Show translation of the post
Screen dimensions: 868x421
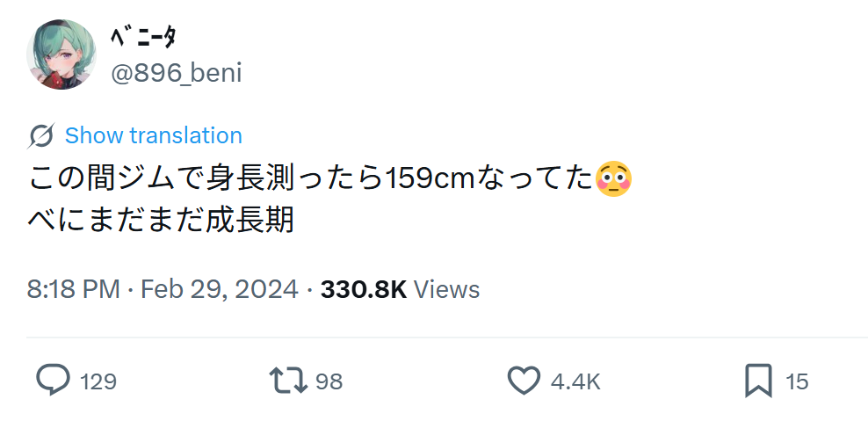(153, 135)
